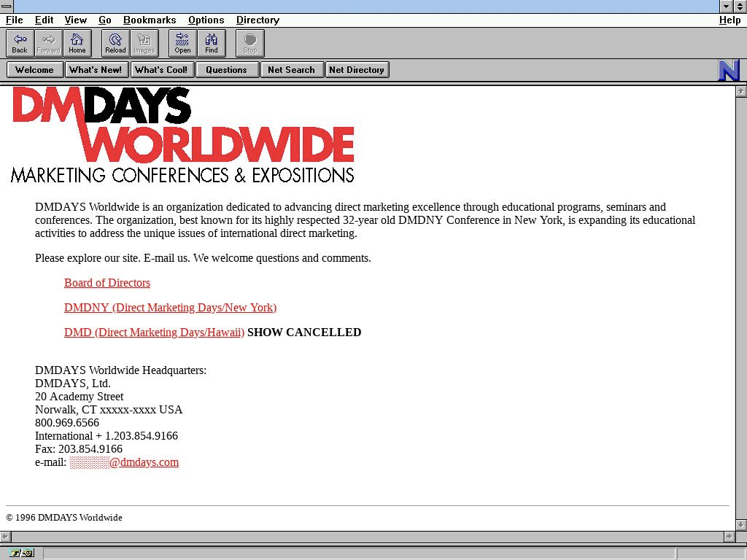Click the vertical scrollbar down arrow
This screenshot has width=747, height=560.
[x=741, y=524]
